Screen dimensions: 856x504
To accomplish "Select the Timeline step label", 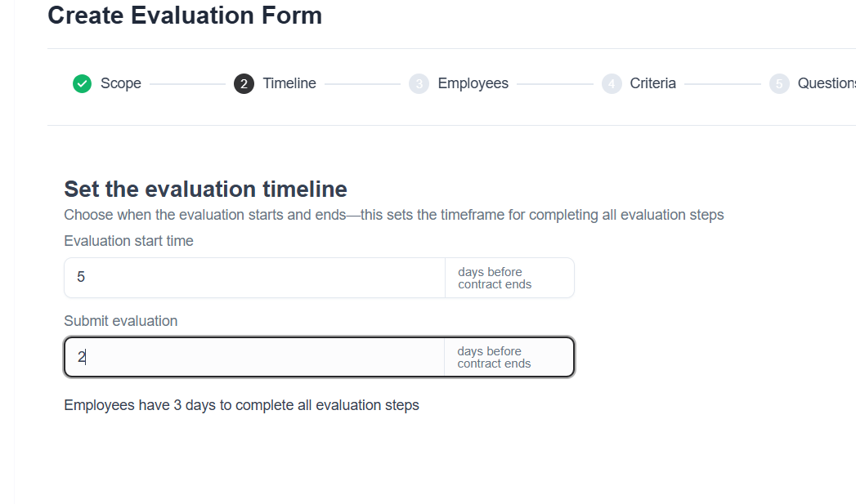I will [289, 83].
